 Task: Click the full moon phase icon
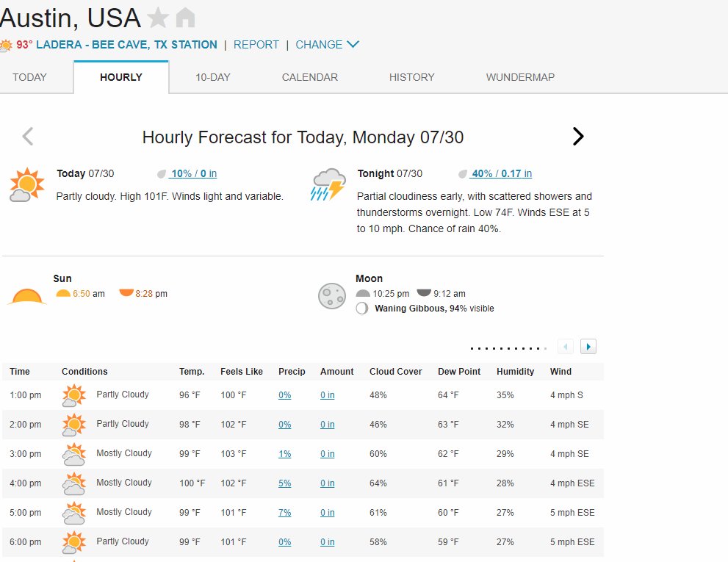tap(332, 296)
